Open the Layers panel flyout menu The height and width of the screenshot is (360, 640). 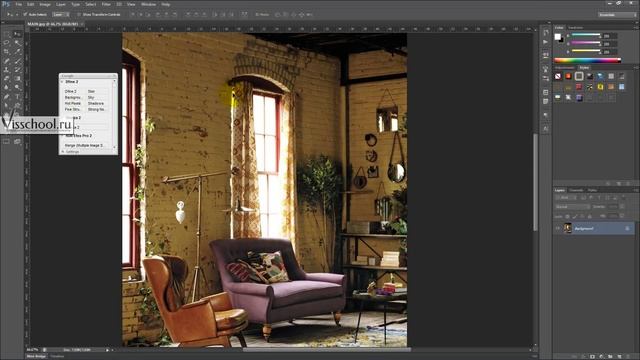pos(636,190)
